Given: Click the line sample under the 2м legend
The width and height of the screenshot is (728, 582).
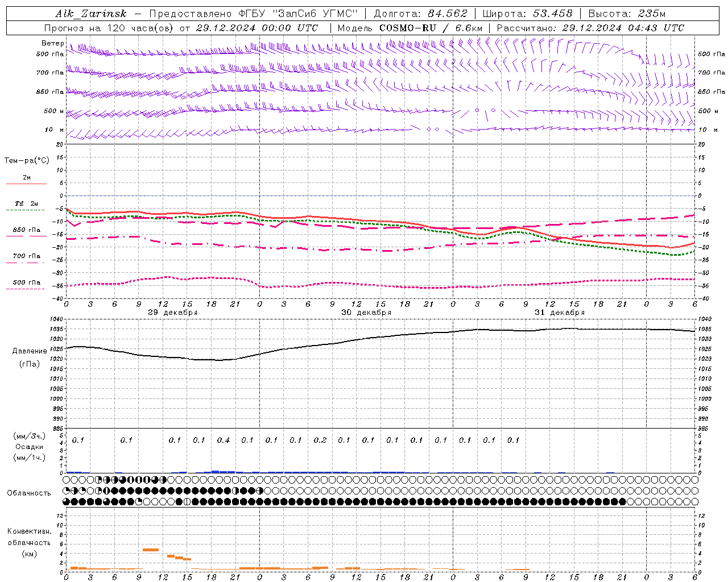Looking at the screenshot, I should pyautogui.click(x=26, y=184).
